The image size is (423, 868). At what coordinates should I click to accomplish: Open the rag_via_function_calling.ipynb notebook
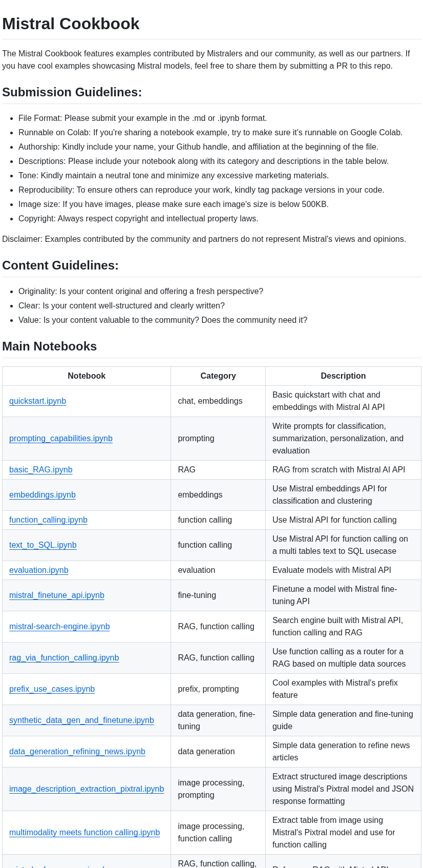[64, 658]
